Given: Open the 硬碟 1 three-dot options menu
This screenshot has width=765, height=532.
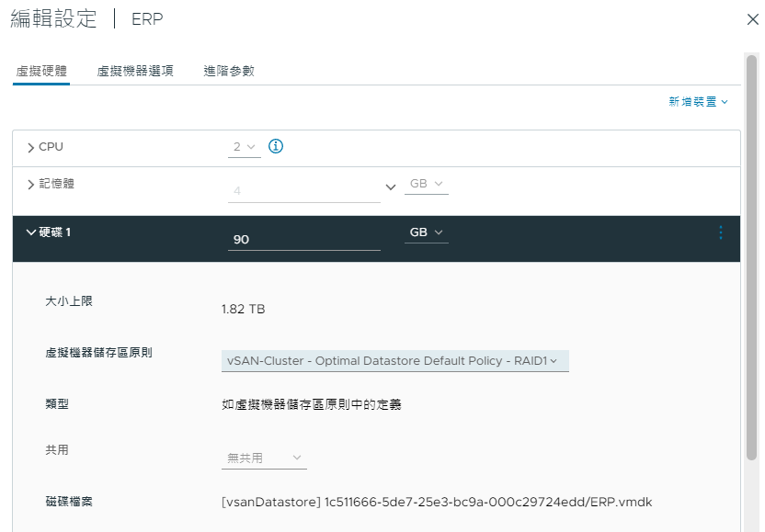Looking at the screenshot, I should pos(721,232).
